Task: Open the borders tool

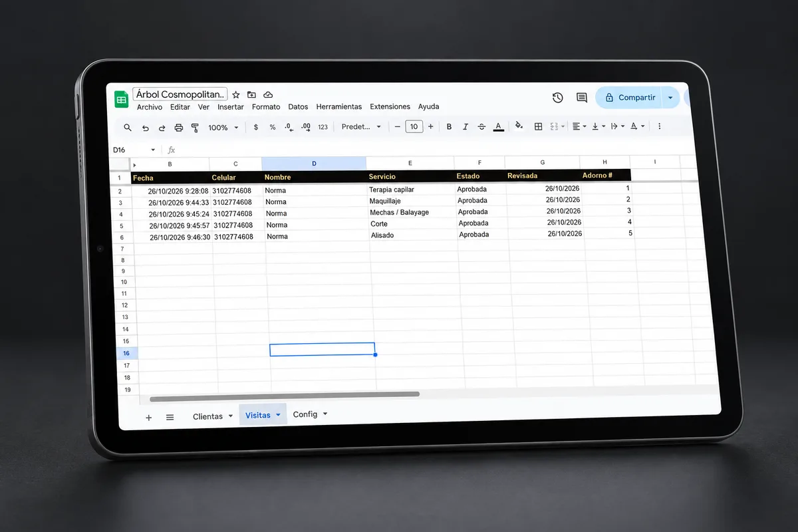Action: click(x=539, y=126)
